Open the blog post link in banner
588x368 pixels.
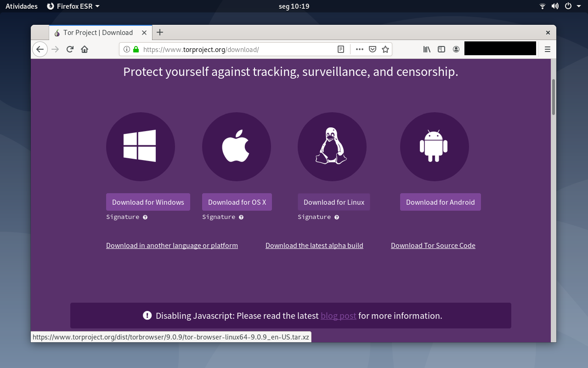(x=339, y=316)
